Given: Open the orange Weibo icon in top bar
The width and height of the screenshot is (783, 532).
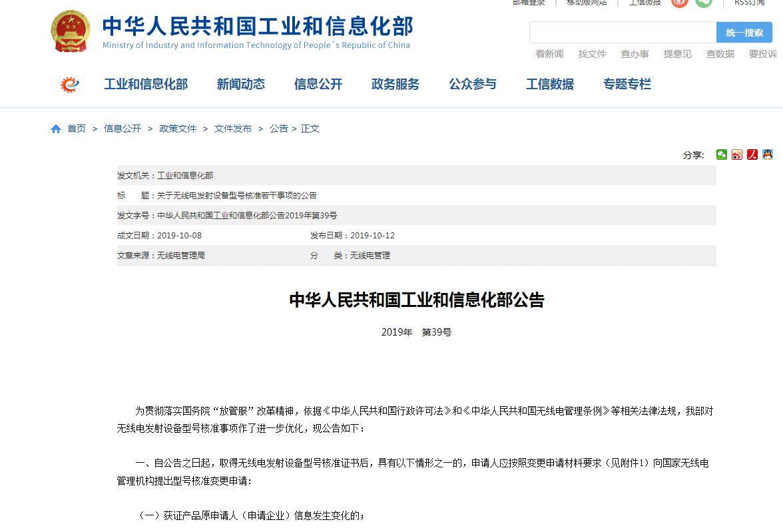Looking at the screenshot, I should pos(679,3).
